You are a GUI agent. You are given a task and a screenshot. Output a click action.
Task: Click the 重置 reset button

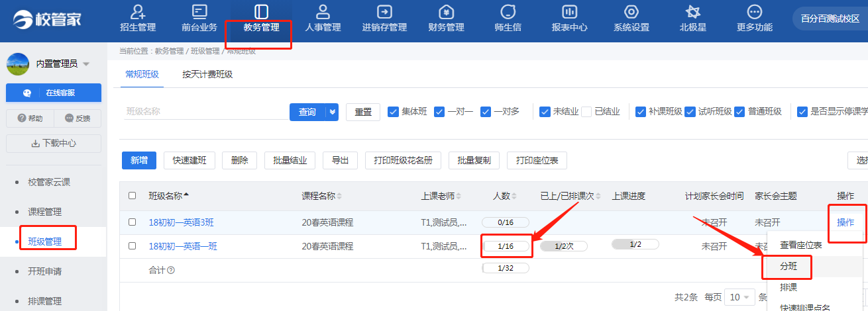point(363,112)
